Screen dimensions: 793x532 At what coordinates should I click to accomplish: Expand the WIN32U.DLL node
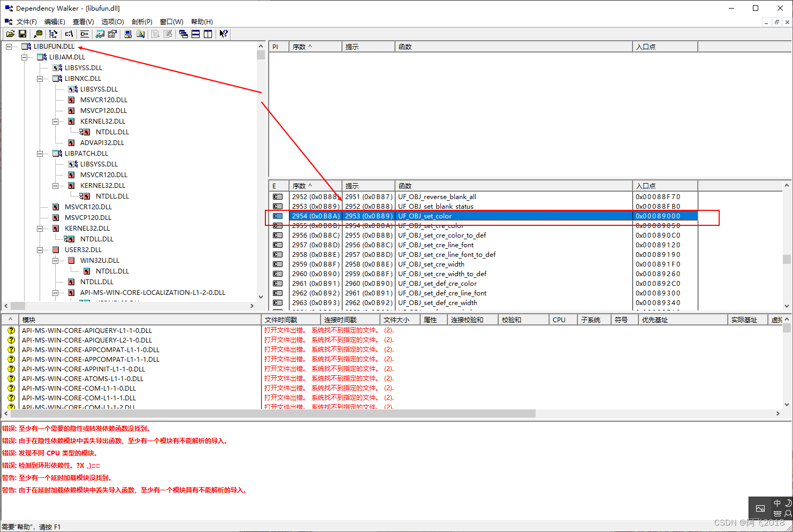click(56, 260)
